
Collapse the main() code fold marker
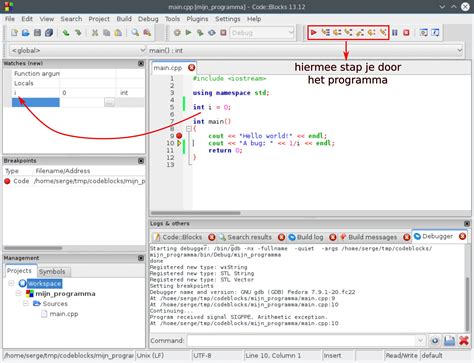(189, 129)
